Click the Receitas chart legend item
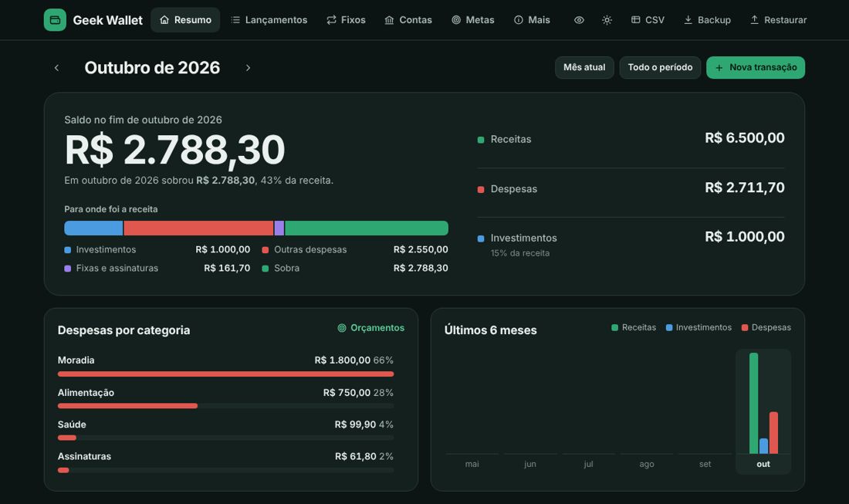This screenshot has width=849, height=504. point(634,327)
